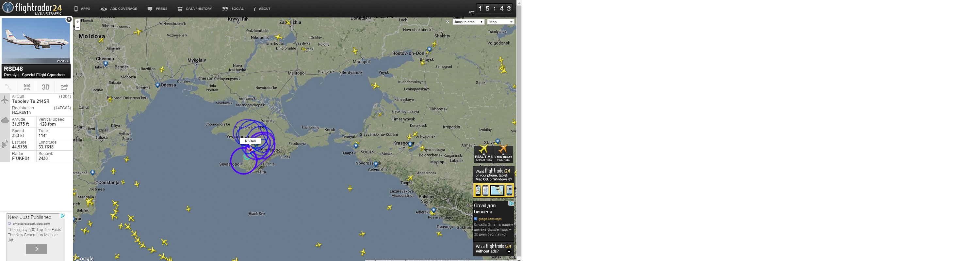Click Want flightradar24 without ads arrow
Screen dimensions: 980x261
509,252
